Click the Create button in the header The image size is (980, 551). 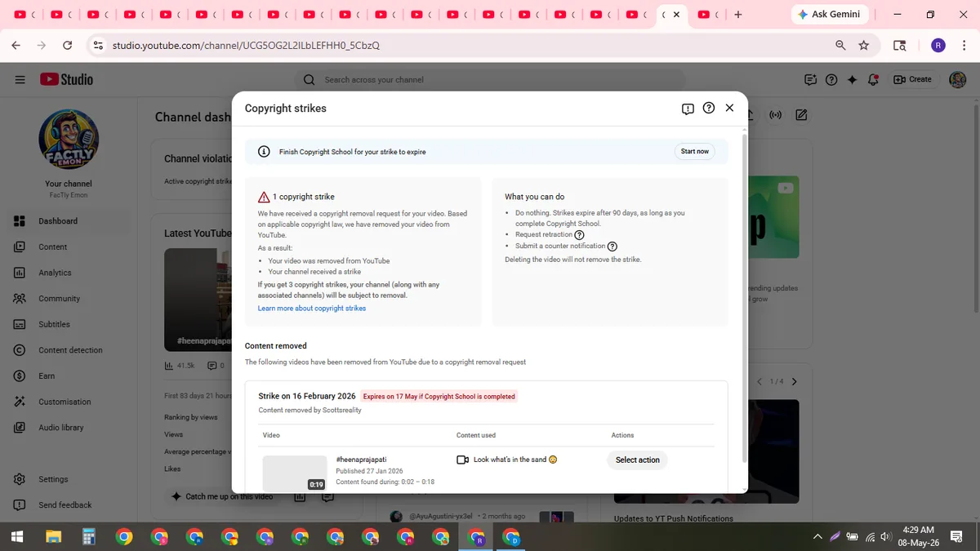click(x=913, y=79)
